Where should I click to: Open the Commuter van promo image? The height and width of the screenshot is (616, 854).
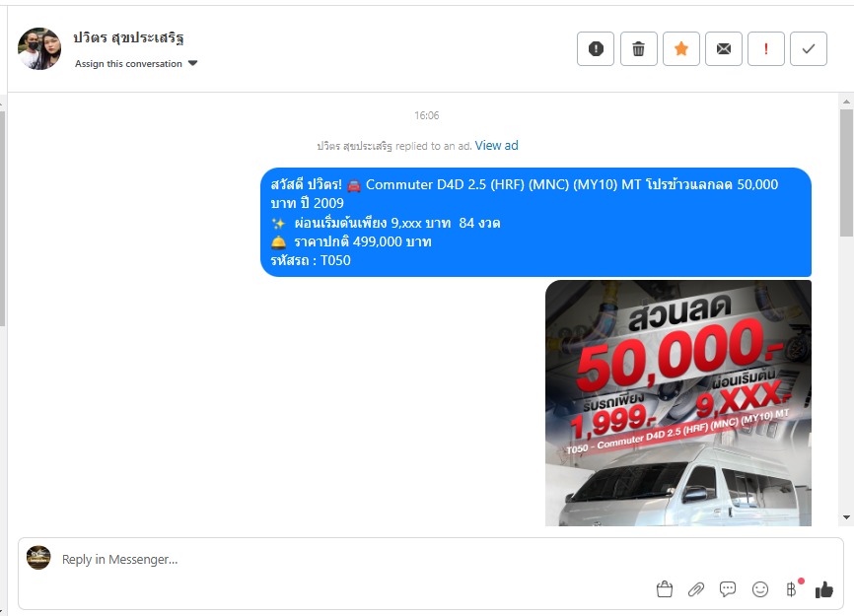678,403
